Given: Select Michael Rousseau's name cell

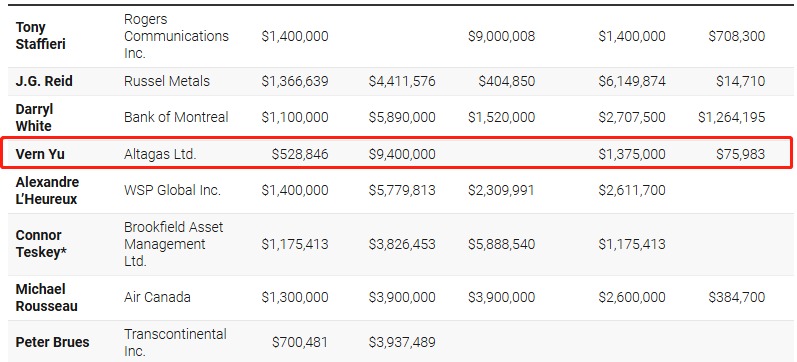Looking at the screenshot, I should click(x=47, y=298).
